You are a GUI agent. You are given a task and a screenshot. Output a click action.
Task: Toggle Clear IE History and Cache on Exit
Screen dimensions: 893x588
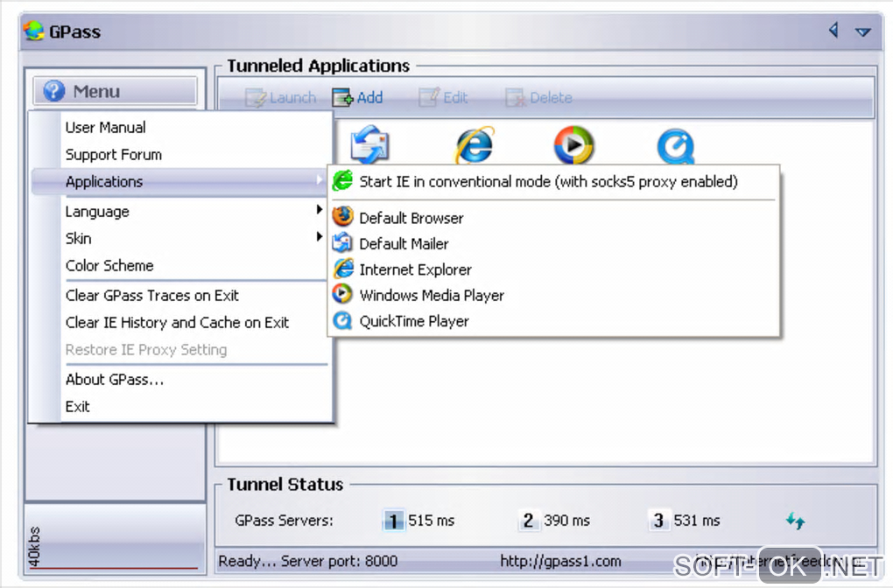click(177, 323)
